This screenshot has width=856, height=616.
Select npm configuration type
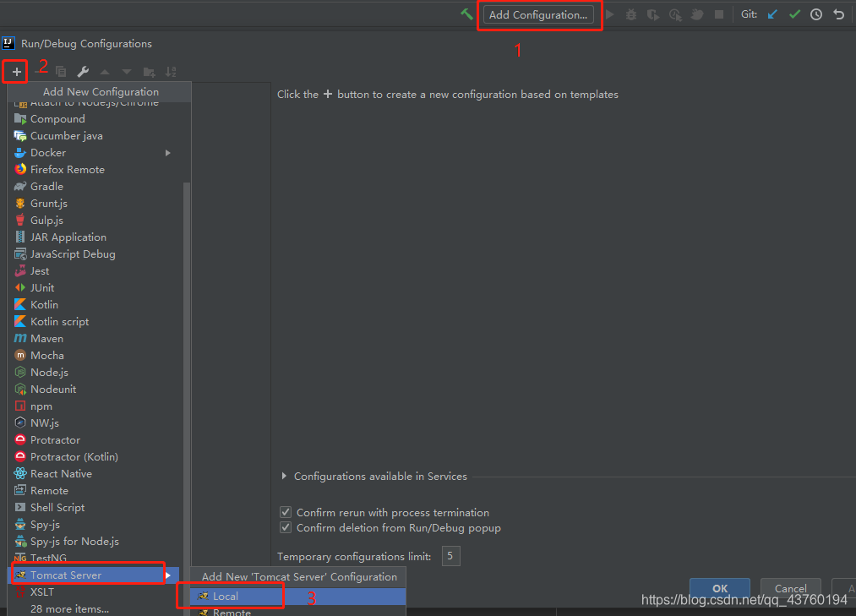[92, 406]
